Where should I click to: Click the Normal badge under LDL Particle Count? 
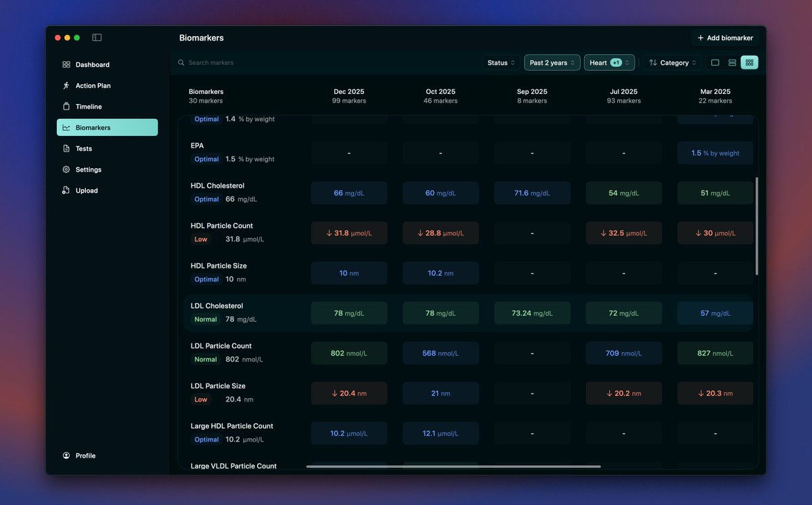coord(206,360)
